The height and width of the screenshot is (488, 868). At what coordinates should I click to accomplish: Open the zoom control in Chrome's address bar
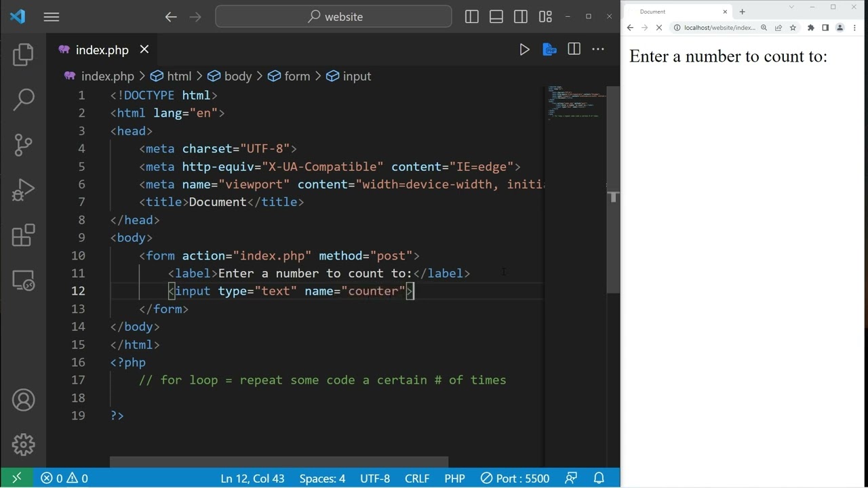pos(764,28)
